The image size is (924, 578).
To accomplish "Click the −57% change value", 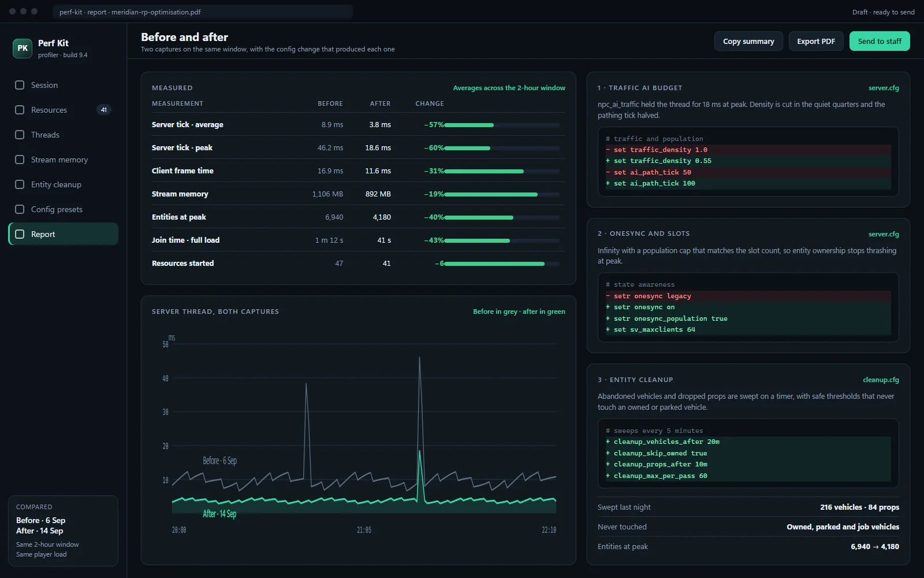I will point(434,124).
